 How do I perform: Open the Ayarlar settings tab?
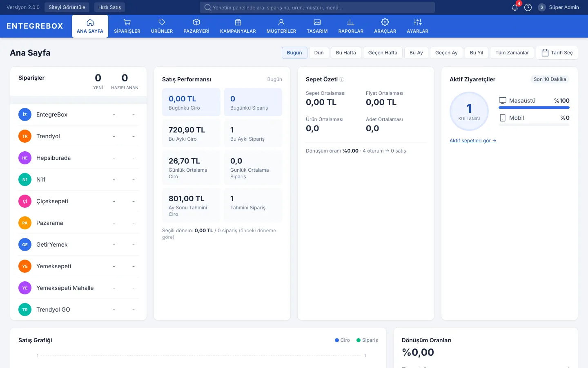click(417, 26)
